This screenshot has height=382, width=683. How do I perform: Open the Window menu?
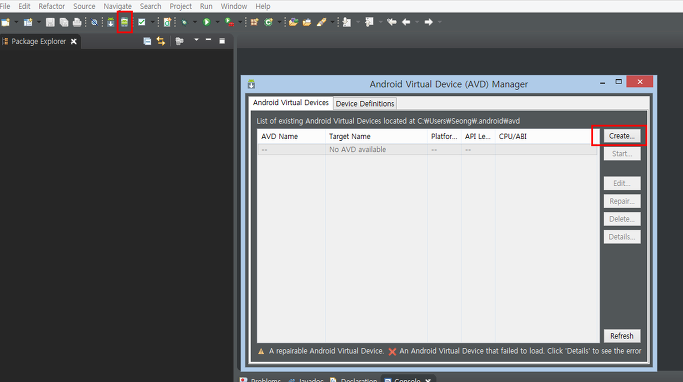[233, 6]
